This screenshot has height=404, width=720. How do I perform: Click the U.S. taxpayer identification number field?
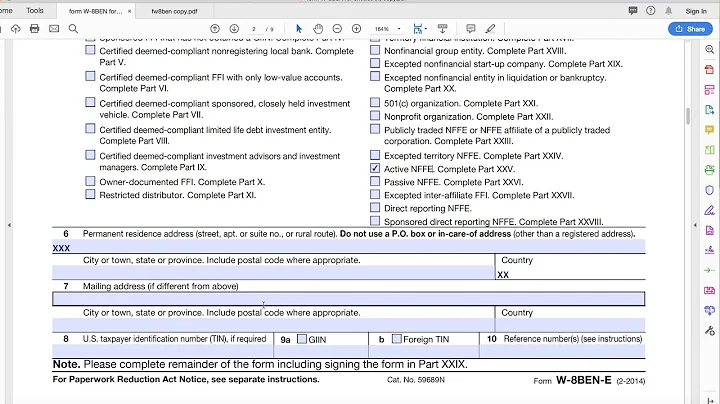163,351
